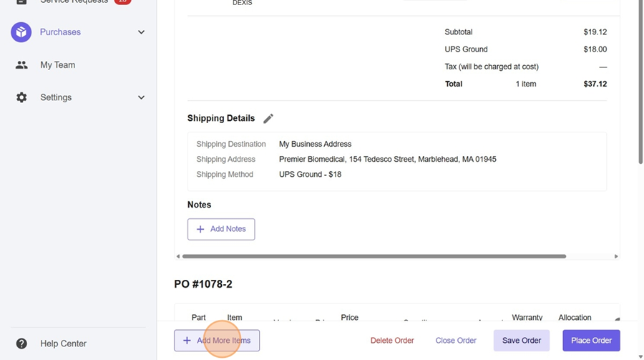Viewport: 644px width, 360px height.
Task: Click the Add More Items button
Action: click(x=217, y=341)
